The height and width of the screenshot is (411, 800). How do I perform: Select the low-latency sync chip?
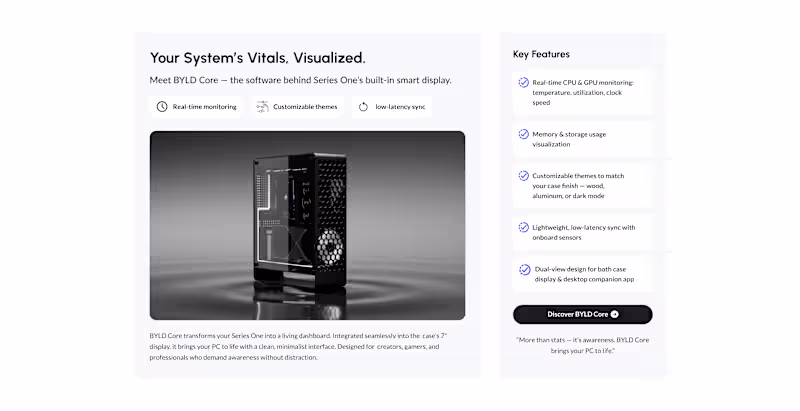(392, 107)
